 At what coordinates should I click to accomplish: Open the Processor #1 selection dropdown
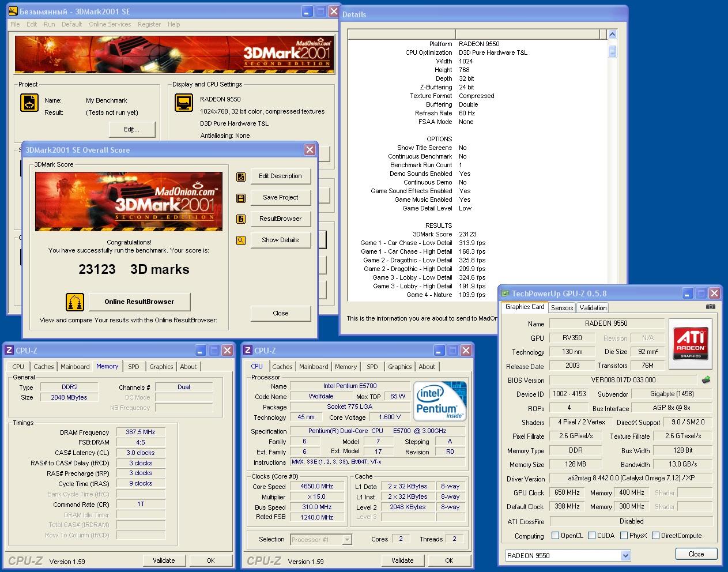pos(347,540)
